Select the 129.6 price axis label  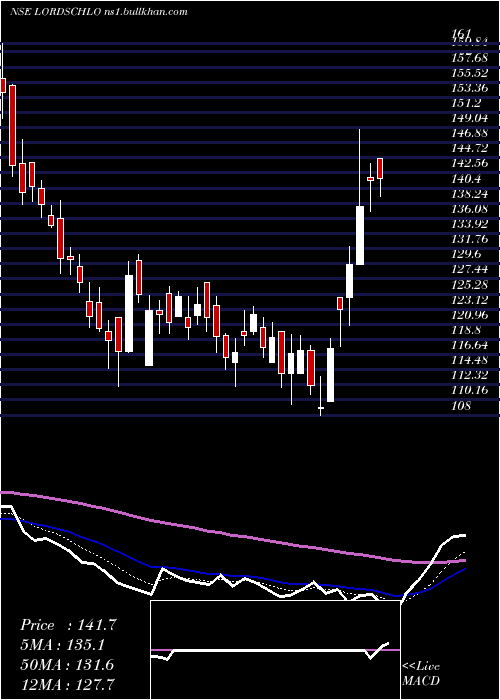[x=467, y=254]
